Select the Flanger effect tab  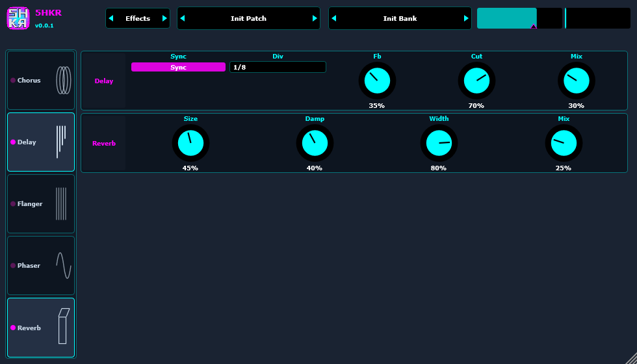click(41, 204)
